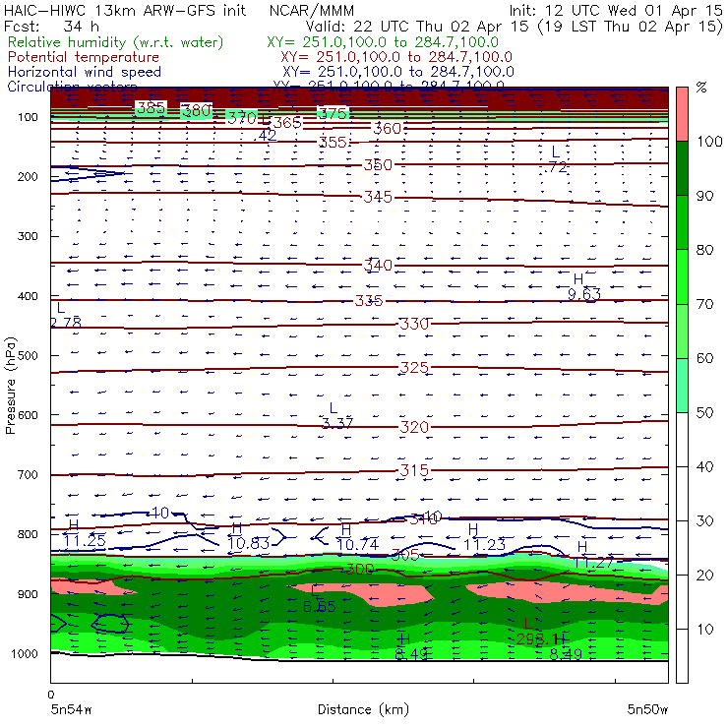Click the '100' pressure axis tick label

(28, 117)
